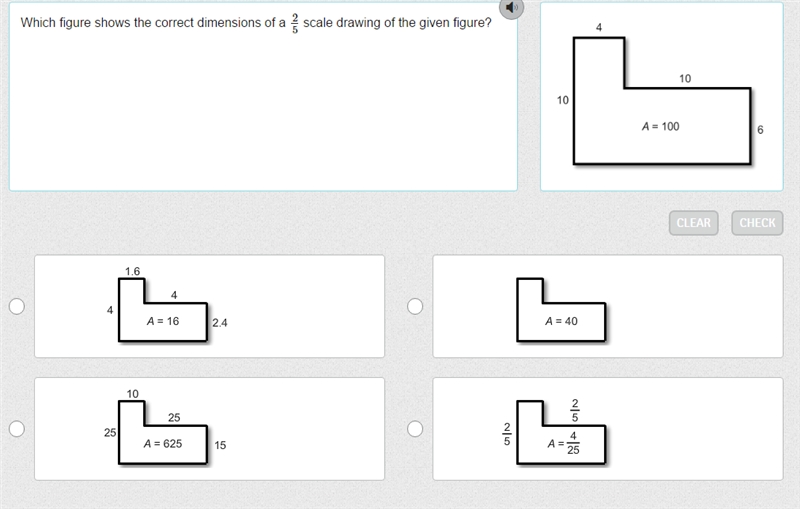Click the CLEAR button
This screenshot has height=509, width=800.
693,223
